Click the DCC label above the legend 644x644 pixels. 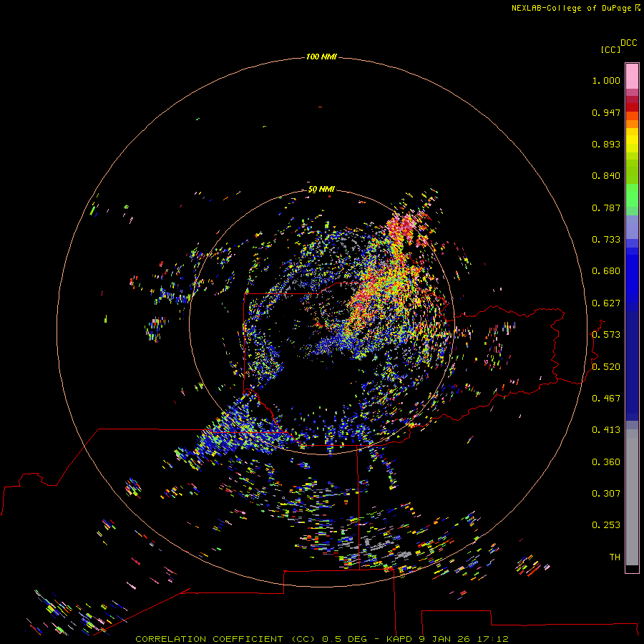[629, 43]
